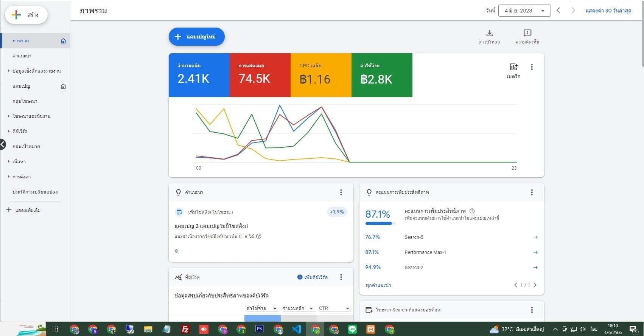This screenshot has width=644, height=336.
Task: Expand the คีย์เวิร์ด sidebar section
Action: click(x=20, y=131)
